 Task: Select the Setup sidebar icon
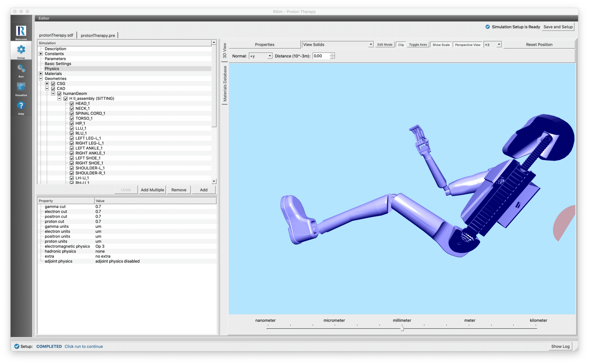click(21, 51)
